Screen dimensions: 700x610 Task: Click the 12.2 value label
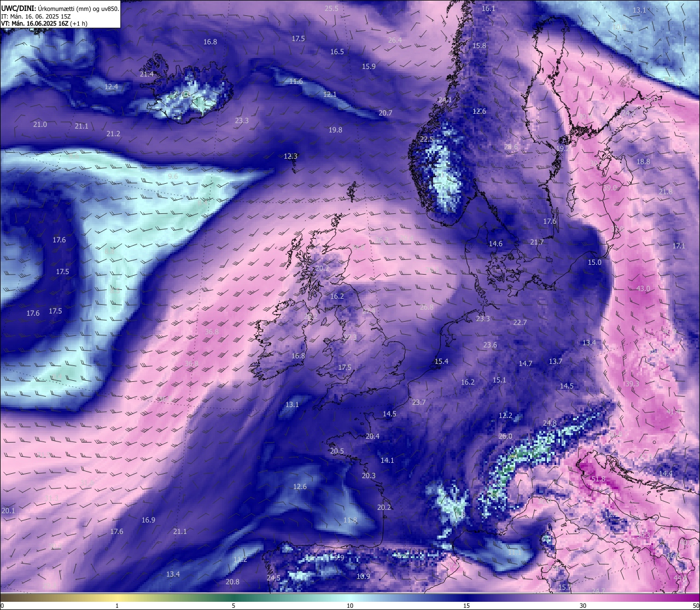505,415
